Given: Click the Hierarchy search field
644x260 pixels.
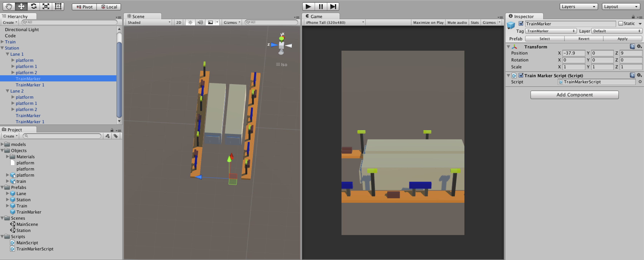Looking at the screenshot, I should pyautogui.click(x=70, y=22).
